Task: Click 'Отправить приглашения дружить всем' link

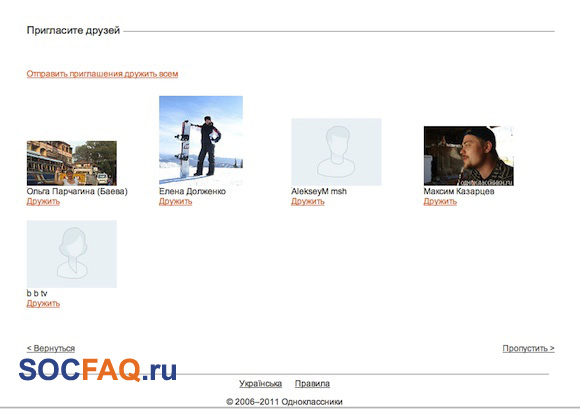Action: [x=102, y=74]
